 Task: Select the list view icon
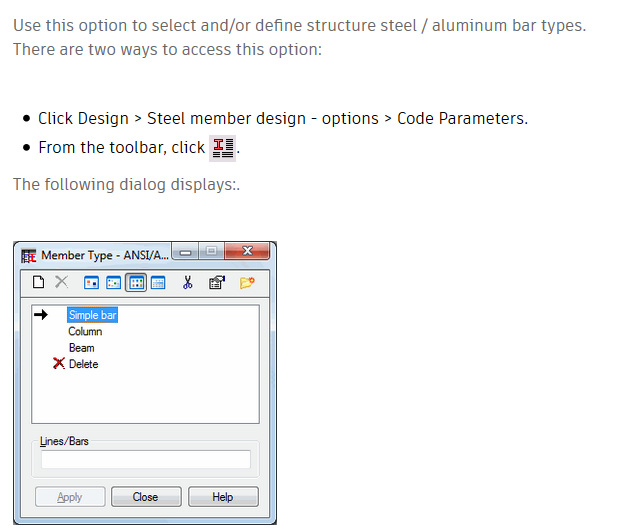pyautogui.click(x=135, y=283)
